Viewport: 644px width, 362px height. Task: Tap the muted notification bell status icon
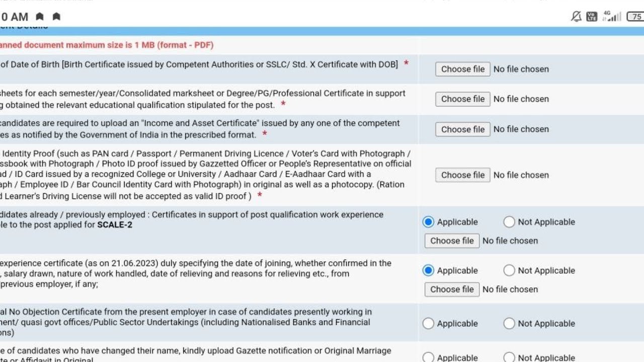point(577,17)
